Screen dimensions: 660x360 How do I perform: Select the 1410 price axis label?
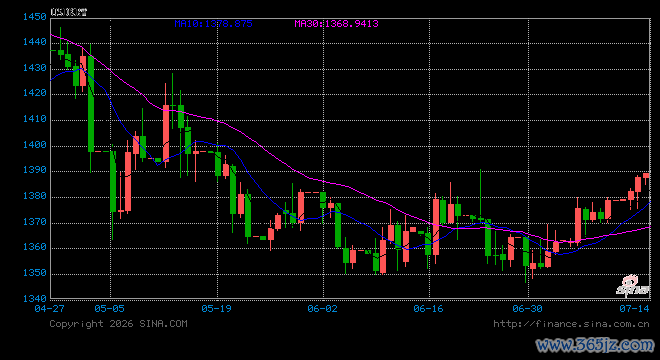coord(35,119)
